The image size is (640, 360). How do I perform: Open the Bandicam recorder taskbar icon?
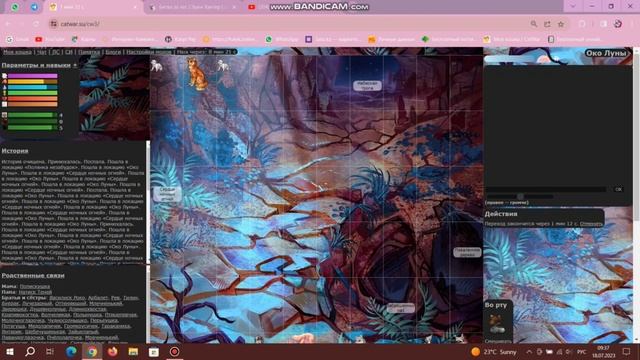(174, 352)
